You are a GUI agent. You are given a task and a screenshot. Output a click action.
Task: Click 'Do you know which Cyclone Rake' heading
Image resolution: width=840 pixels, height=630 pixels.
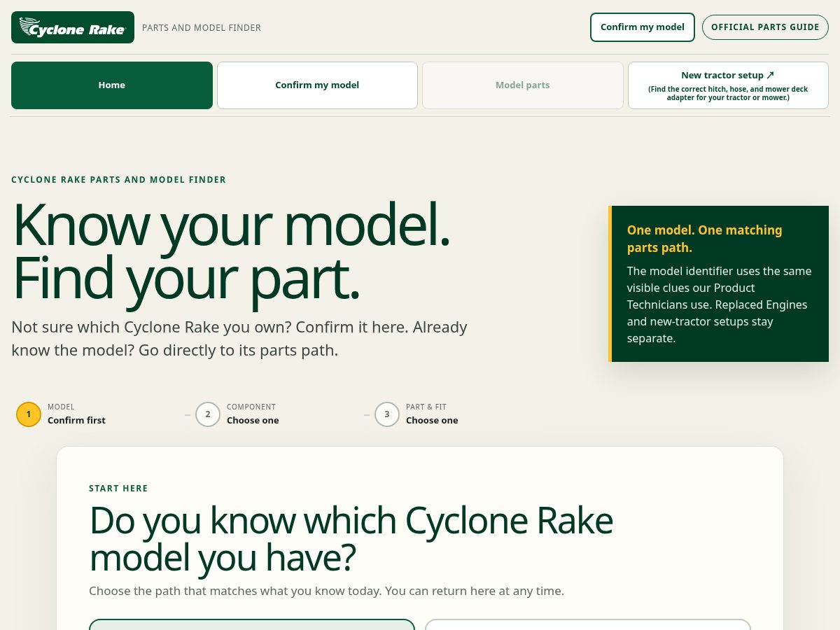point(351,538)
